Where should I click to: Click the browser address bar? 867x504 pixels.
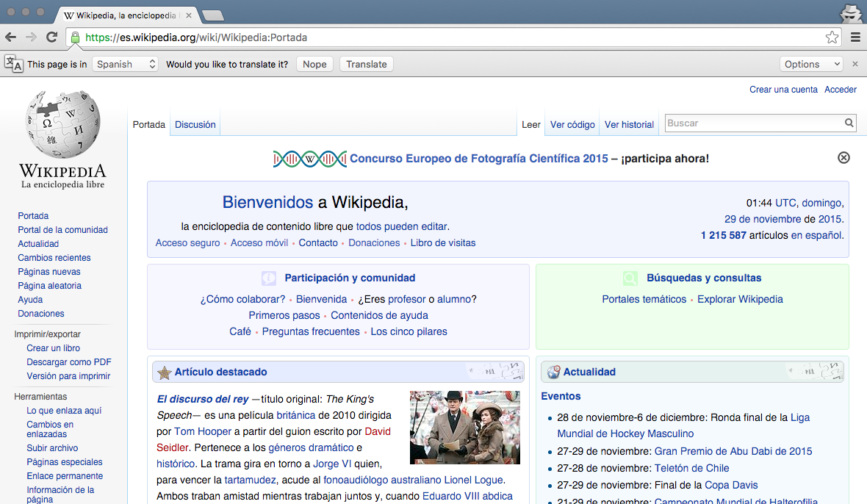pyautogui.click(x=453, y=37)
